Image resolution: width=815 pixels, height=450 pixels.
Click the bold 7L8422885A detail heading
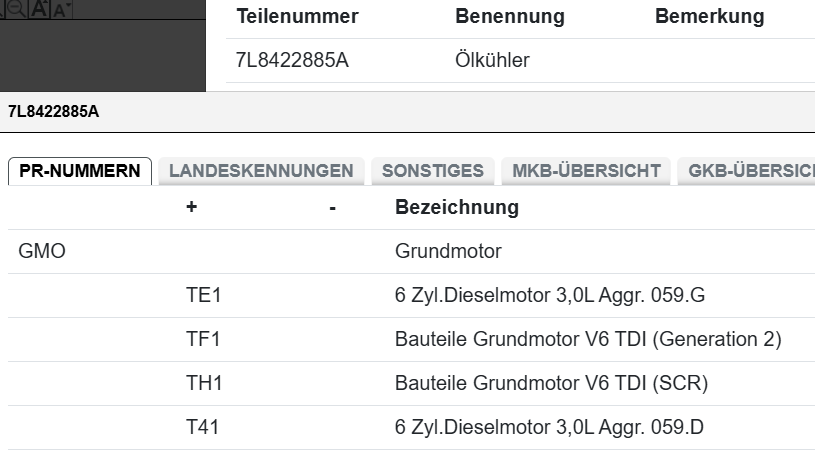pyautogui.click(x=53, y=111)
